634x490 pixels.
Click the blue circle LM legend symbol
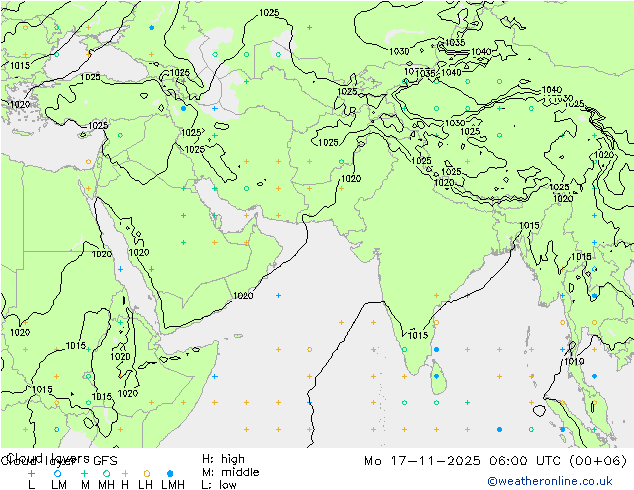click(57, 473)
